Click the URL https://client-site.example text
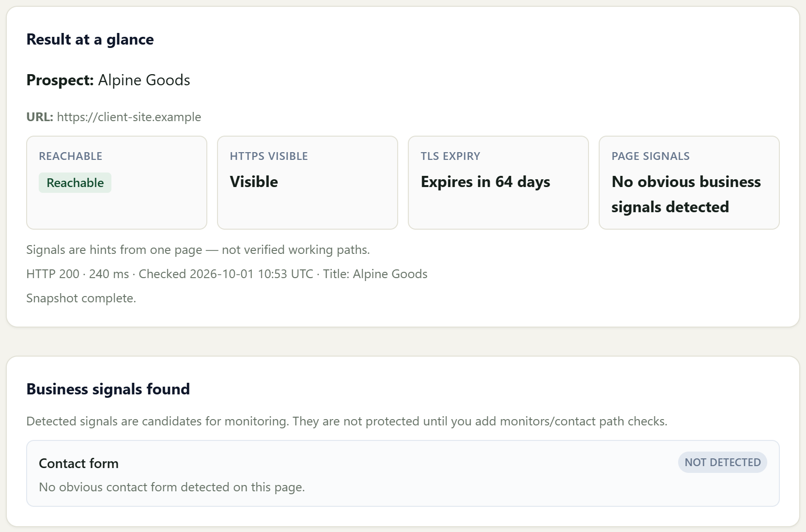This screenshot has height=532, width=806. (x=129, y=117)
